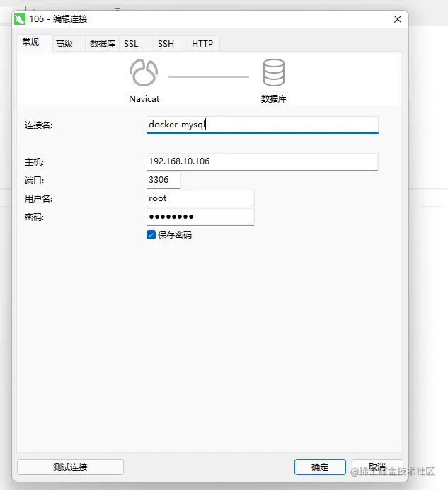The height and width of the screenshot is (490, 448).
Task: Click the 用户名: label
Action: click(x=38, y=199)
